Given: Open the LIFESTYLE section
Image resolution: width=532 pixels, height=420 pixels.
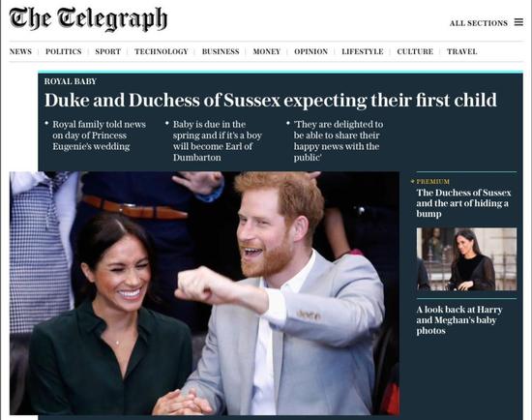Looking at the screenshot, I should click(x=363, y=51).
